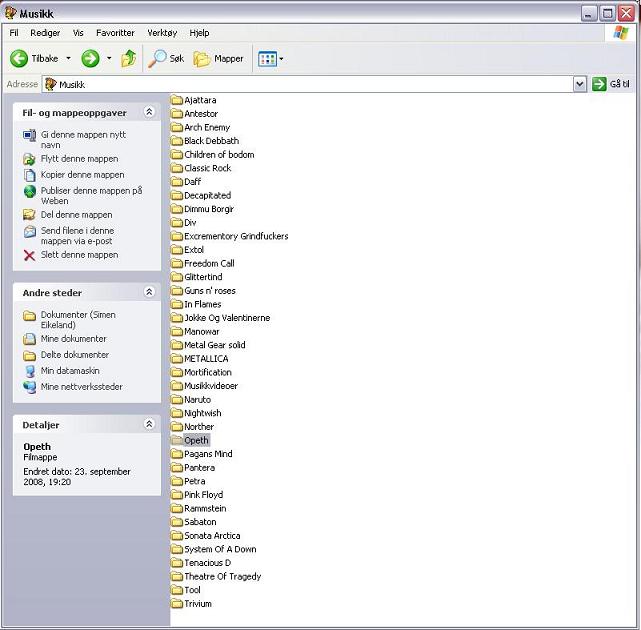Click the Nightwish folder icon
This screenshot has width=641, height=630.
(x=177, y=413)
